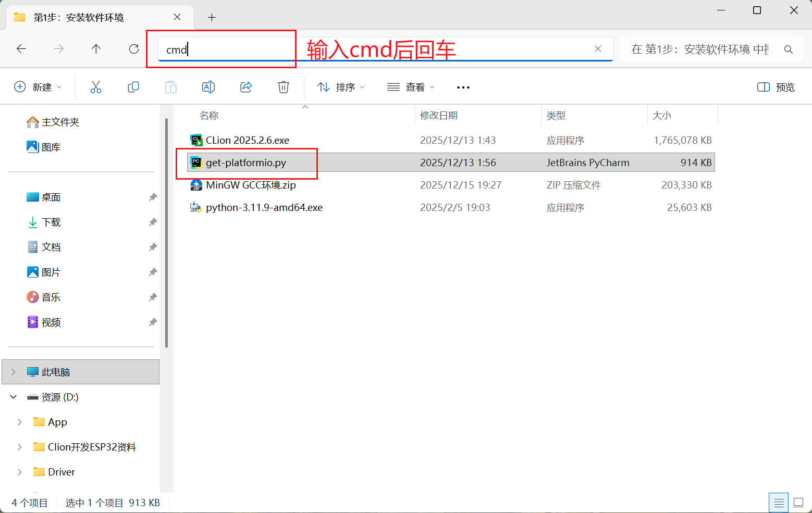Go back with the left arrow
The width and height of the screenshot is (812, 513).
pyautogui.click(x=21, y=49)
